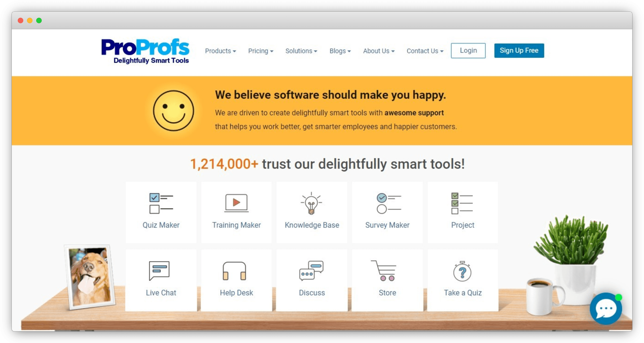Screen dimensions: 644x343
Task: Follow the Survey Maker text link
Action: coord(387,225)
